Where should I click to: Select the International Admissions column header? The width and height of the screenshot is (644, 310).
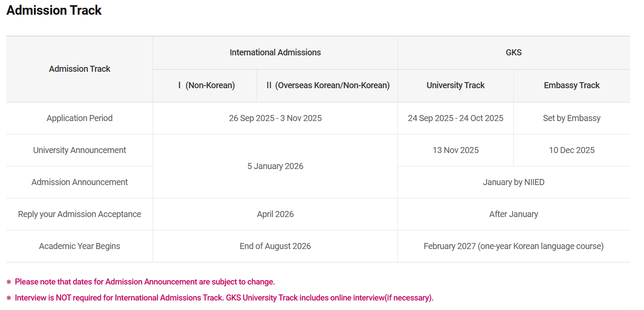point(275,53)
